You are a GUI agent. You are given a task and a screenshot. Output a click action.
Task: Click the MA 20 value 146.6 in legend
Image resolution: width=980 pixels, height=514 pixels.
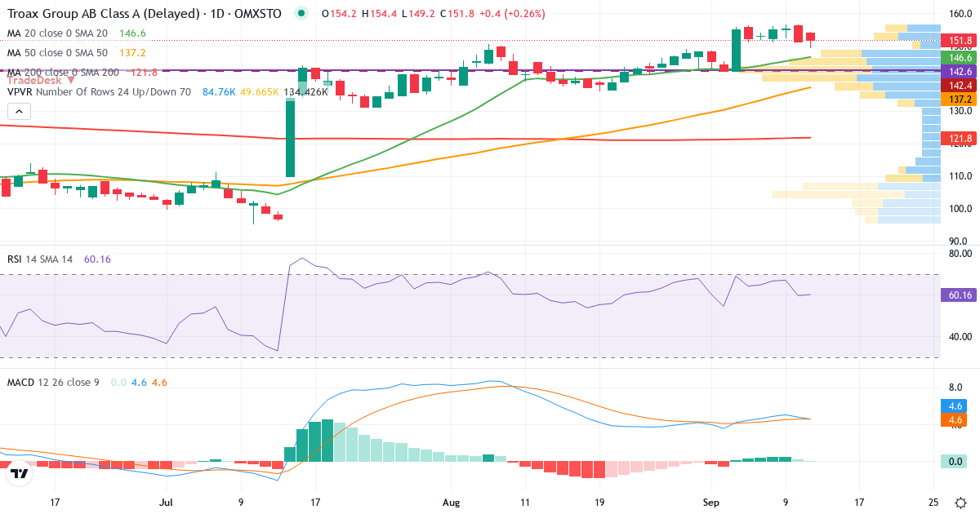pos(132,33)
